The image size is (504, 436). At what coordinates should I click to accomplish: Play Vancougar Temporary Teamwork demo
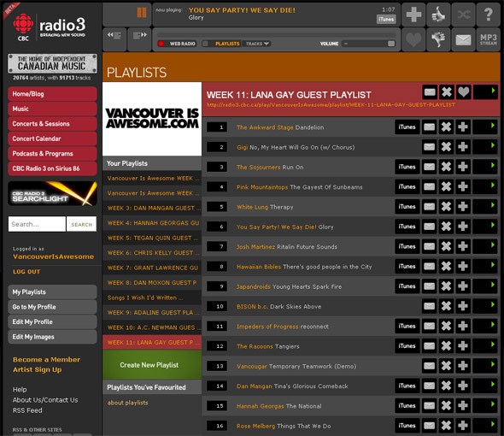[485, 366]
